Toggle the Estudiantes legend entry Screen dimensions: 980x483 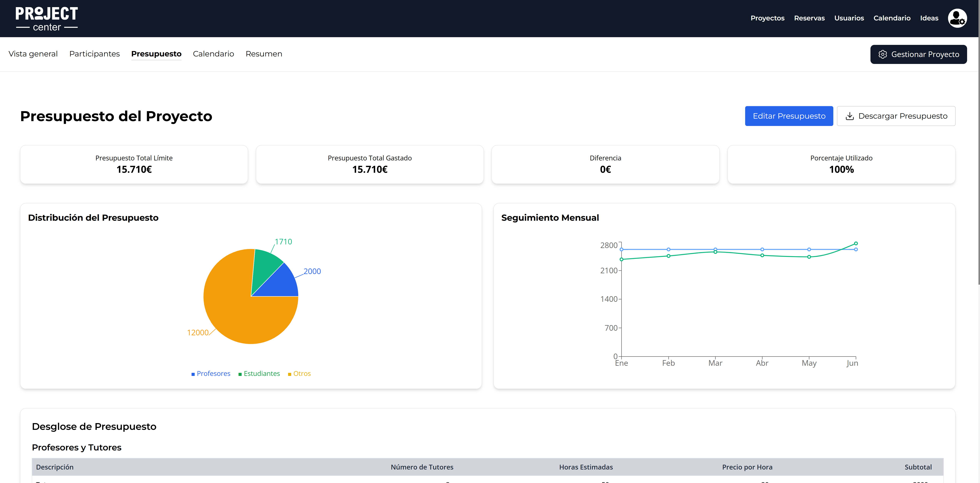click(x=259, y=373)
